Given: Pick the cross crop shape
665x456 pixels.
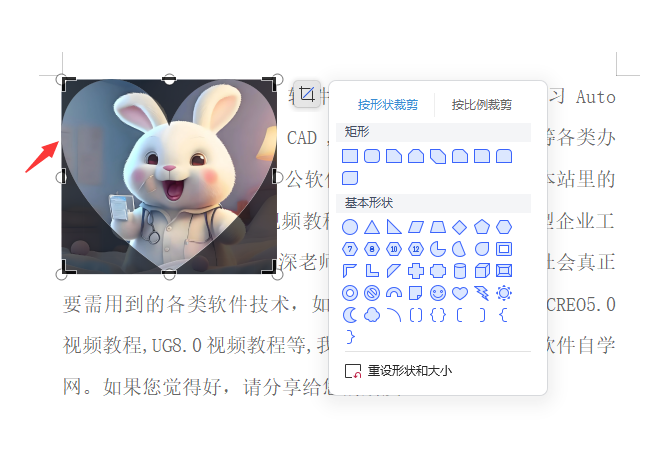Looking at the screenshot, I should (416, 271).
